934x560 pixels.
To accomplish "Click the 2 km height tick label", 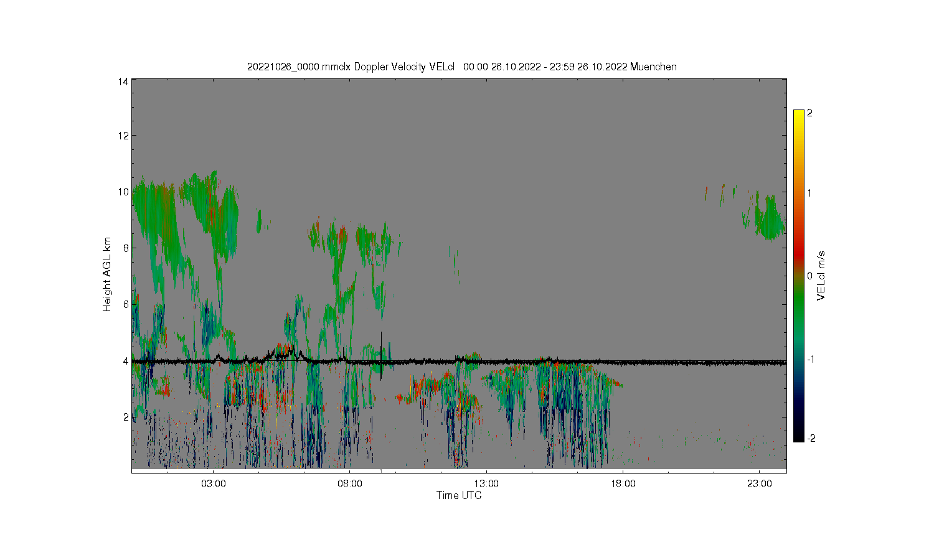I will pyautogui.click(x=126, y=417).
